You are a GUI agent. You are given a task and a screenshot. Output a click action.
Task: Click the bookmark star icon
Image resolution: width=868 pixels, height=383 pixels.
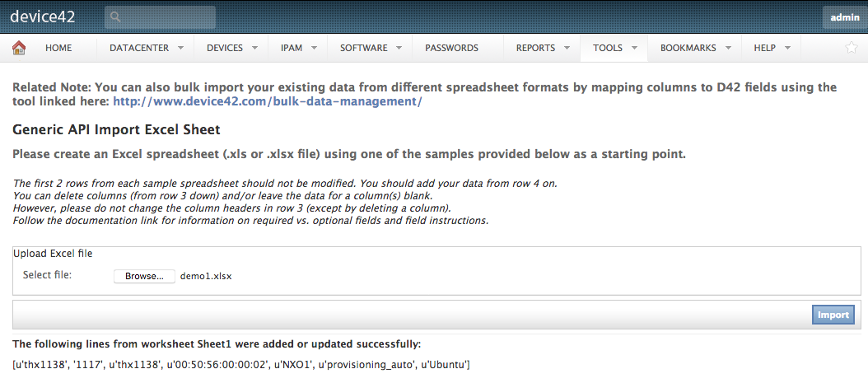(852, 48)
